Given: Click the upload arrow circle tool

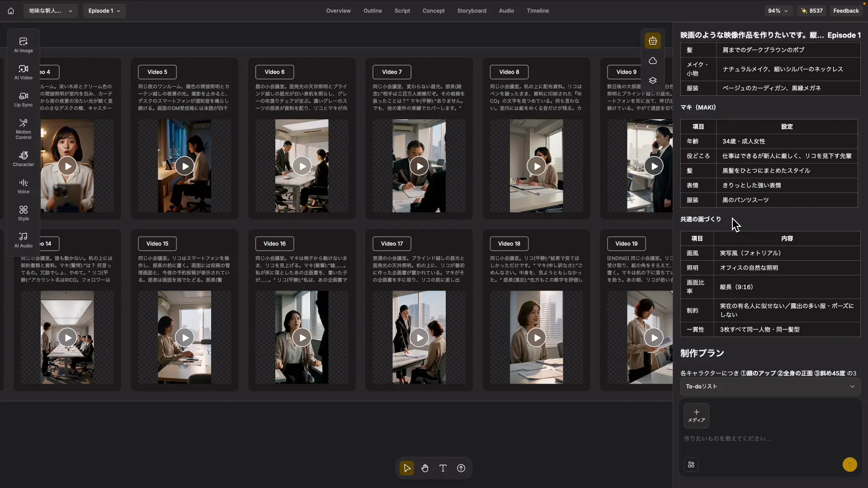Looking at the screenshot, I should point(461,468).
